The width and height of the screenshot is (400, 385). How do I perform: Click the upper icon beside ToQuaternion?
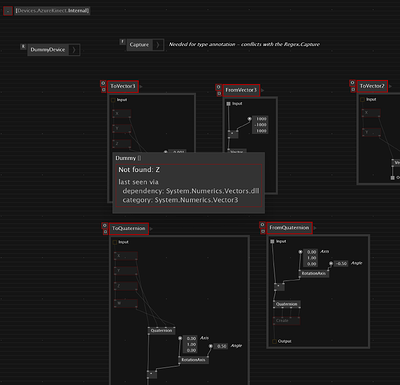click(105, 226)
